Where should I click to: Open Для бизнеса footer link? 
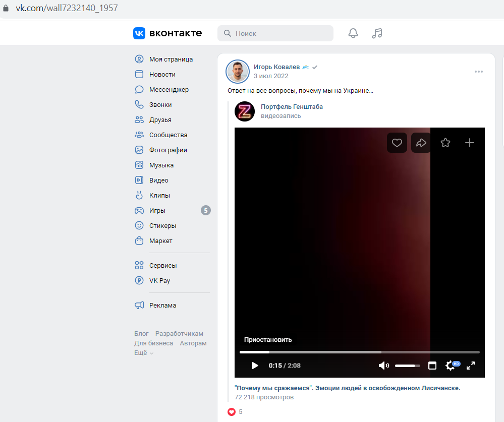pyautogui.click(x=154, y=343)
